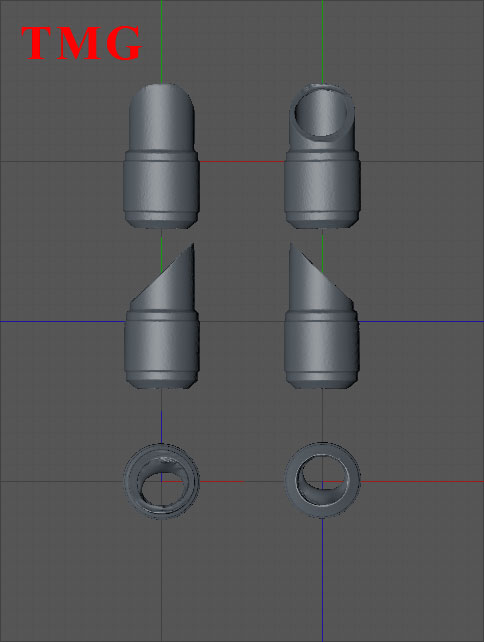Select the nozzle model showing the circular opening
The image size is (484, 642).
pos(322,156)
